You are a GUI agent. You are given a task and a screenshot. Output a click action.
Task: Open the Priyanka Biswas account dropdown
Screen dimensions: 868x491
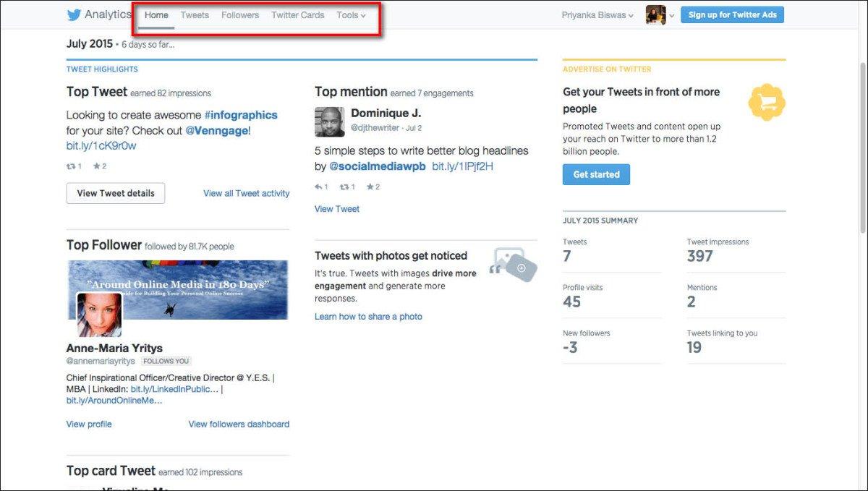coord(597,15)
